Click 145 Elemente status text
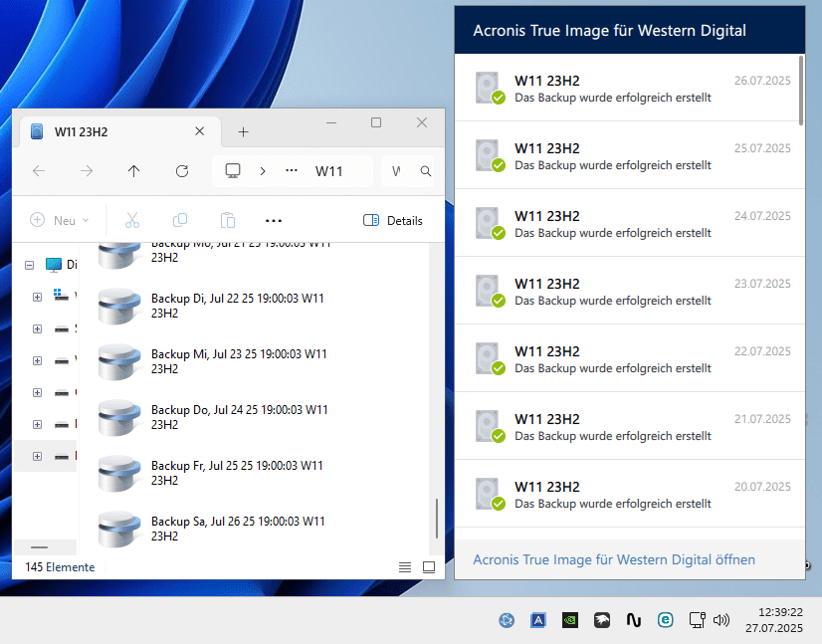This screenshot has height=644, width=822. click(60, 567)
